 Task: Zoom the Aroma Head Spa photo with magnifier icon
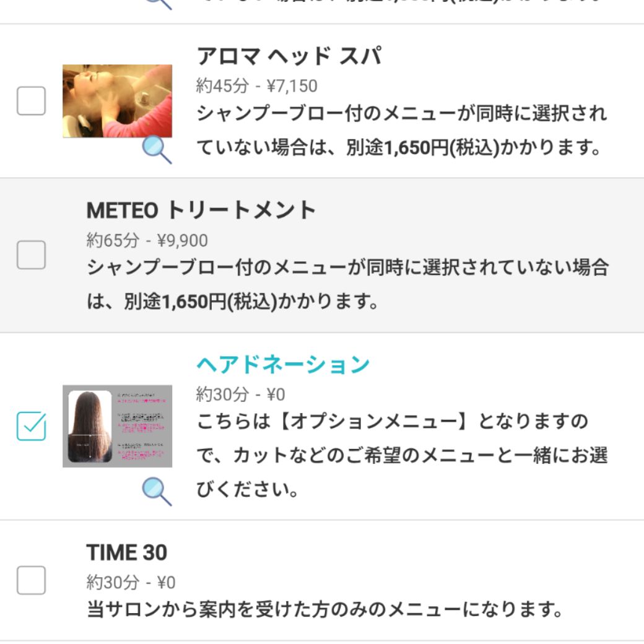[x=157, y=149]
